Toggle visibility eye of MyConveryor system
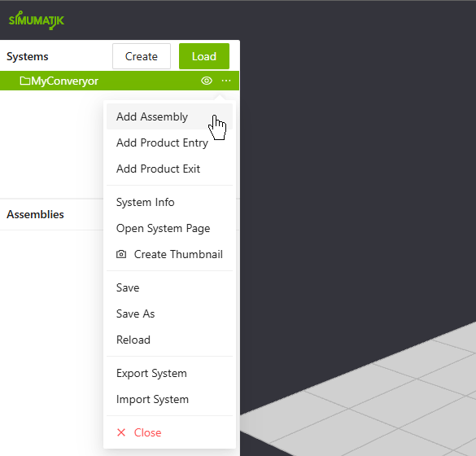 click(x=207, y=81)
